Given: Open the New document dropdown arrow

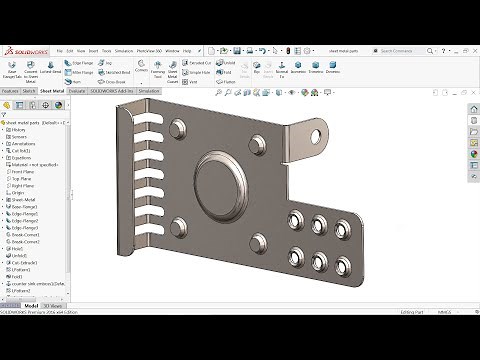Looking at the screenshot, I should 217,51.
